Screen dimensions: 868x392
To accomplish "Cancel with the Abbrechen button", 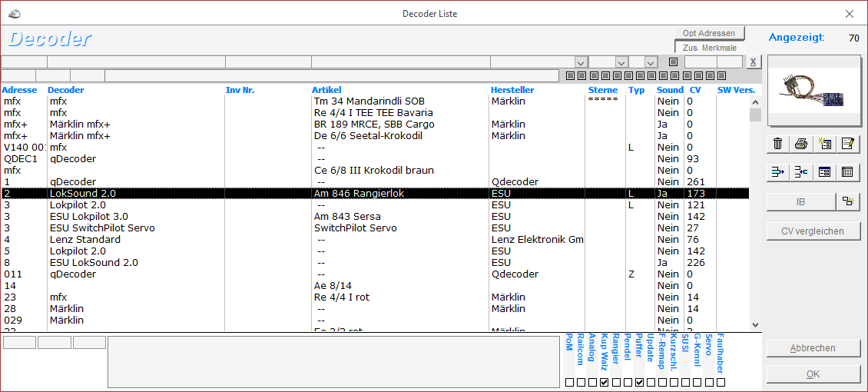I will 813,348.
